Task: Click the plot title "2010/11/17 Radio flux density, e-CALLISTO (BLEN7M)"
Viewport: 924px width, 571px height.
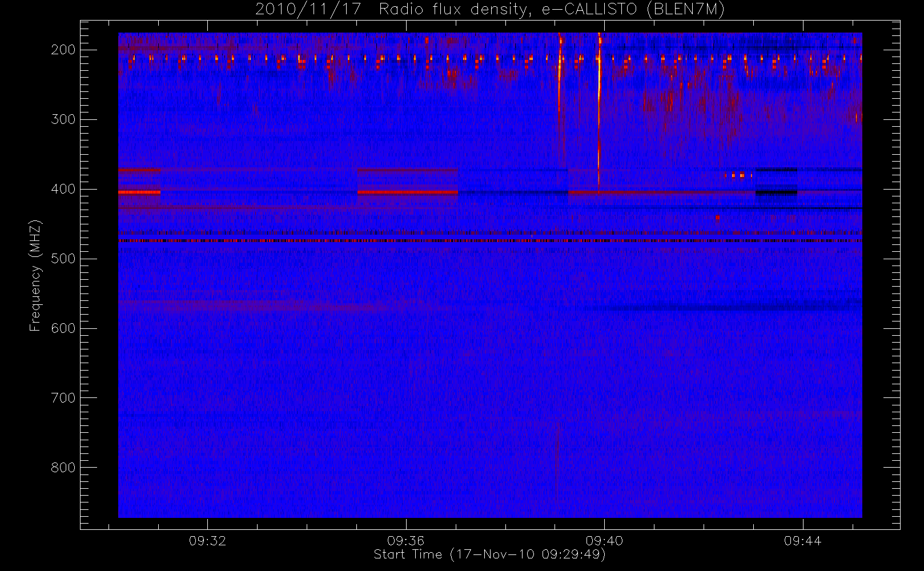Action: click(490, 10)
